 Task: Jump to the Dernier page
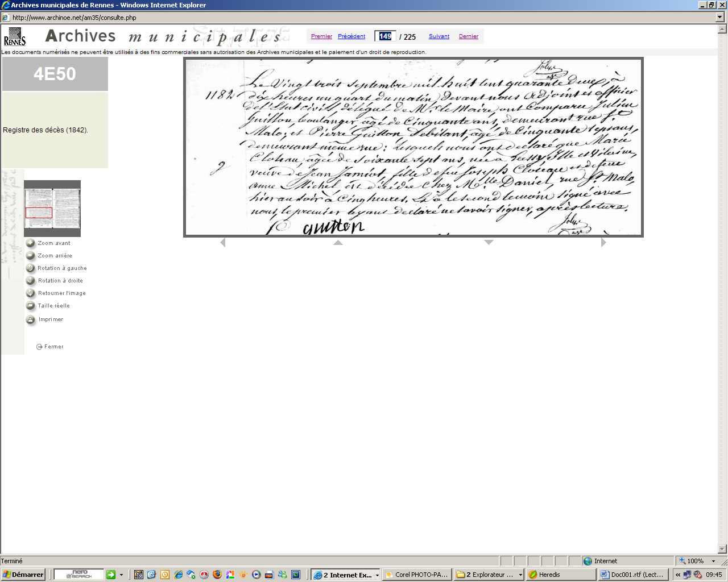point(469,36)
